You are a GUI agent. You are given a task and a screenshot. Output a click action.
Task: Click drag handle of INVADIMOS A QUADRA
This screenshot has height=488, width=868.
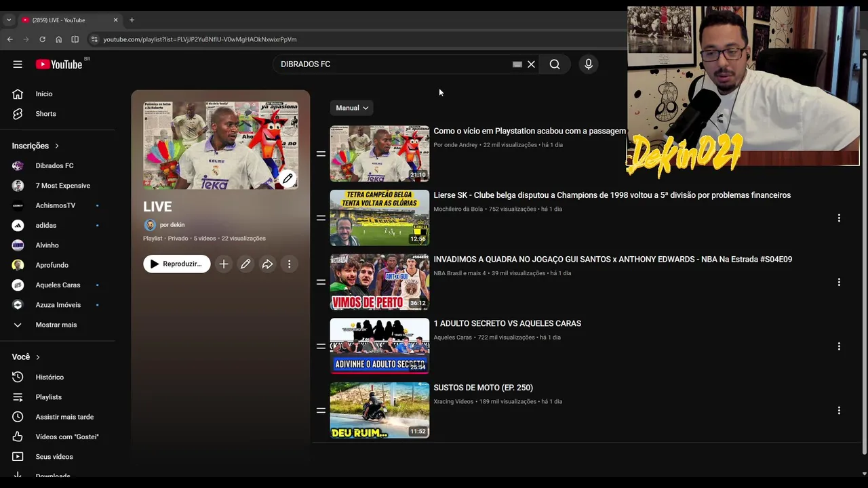pos(321,282)
